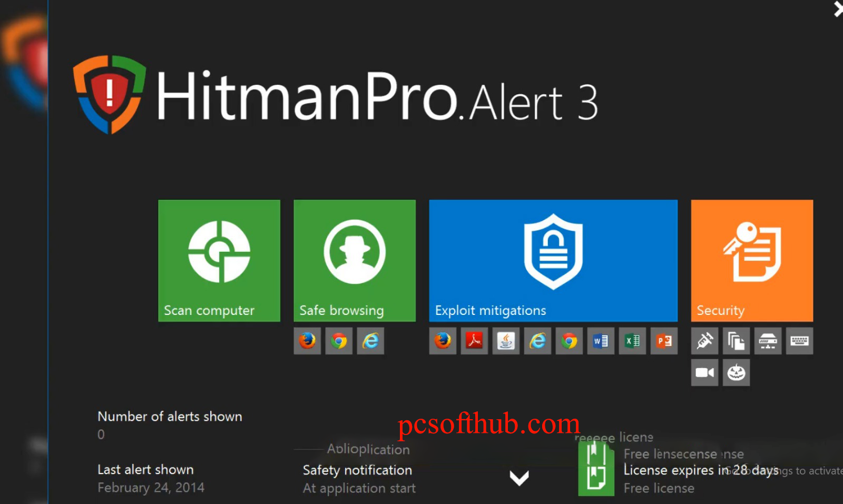843x504 pixels.
Task: Click Internet Explorer icon under Safe browsing
Action: point(370,341)
